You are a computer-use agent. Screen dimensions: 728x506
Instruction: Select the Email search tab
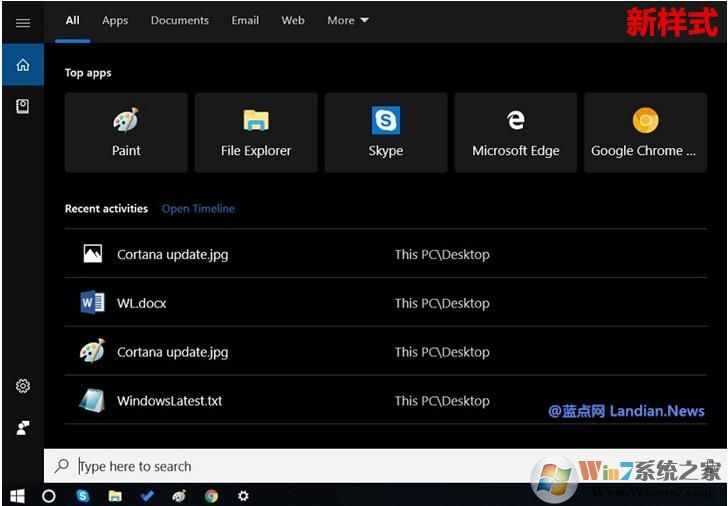point(245,20)
